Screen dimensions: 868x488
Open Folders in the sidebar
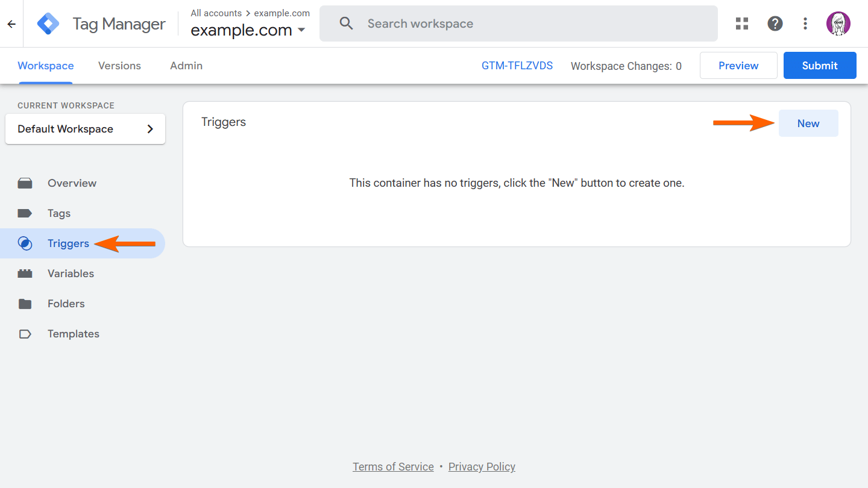(x=83, y=304)
